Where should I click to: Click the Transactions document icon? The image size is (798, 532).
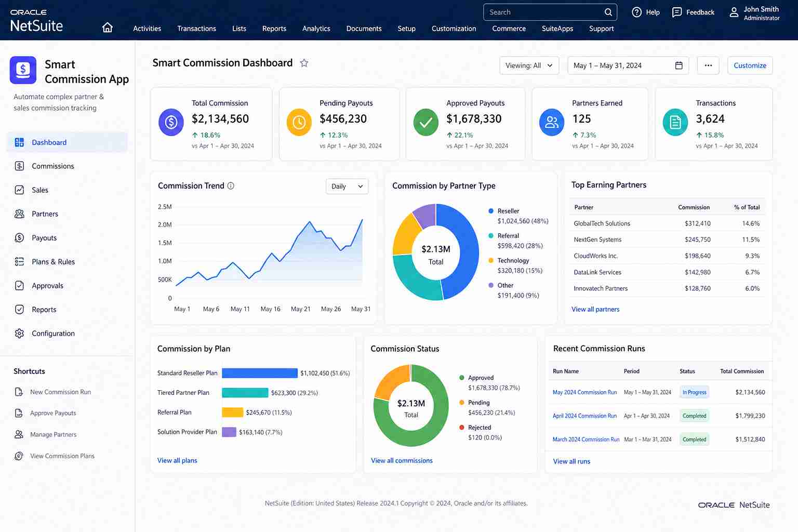pyautogui.click(x=675, y=122)
